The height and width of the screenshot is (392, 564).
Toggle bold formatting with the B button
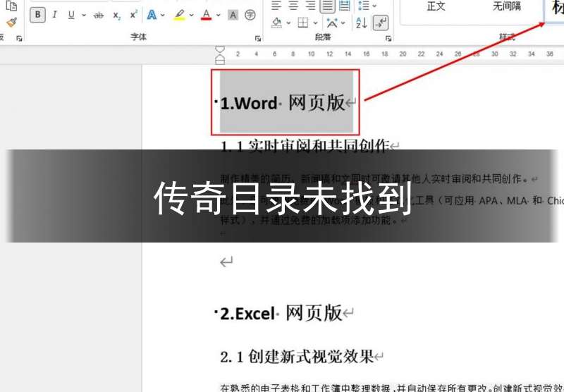(37, 15)
